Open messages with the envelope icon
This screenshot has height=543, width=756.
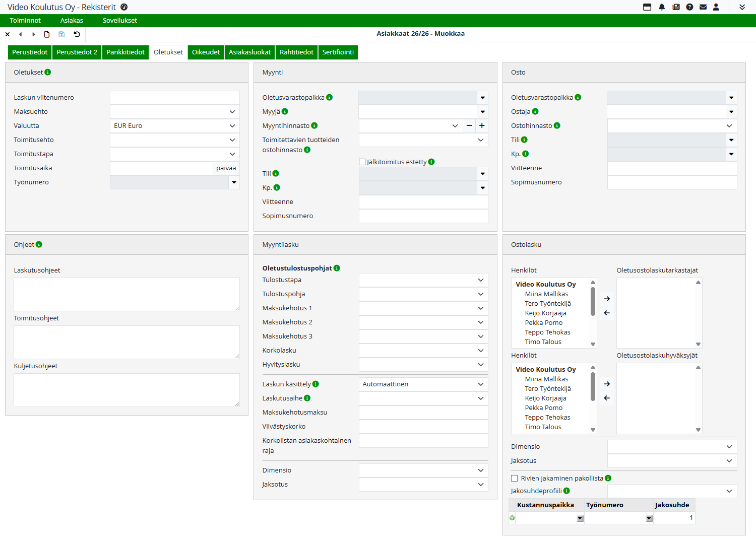[703, 7]
